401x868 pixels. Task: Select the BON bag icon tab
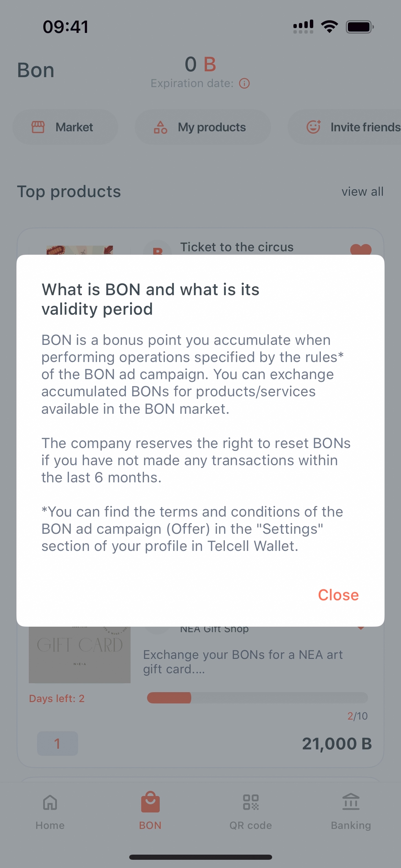click(150, 802)
